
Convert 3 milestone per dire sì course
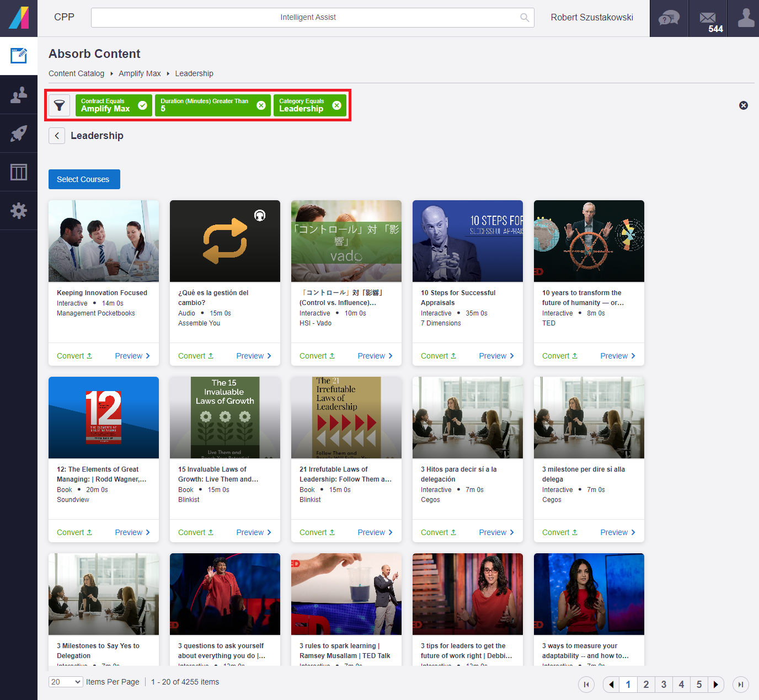pyautogui.click(x=560, y=532)
